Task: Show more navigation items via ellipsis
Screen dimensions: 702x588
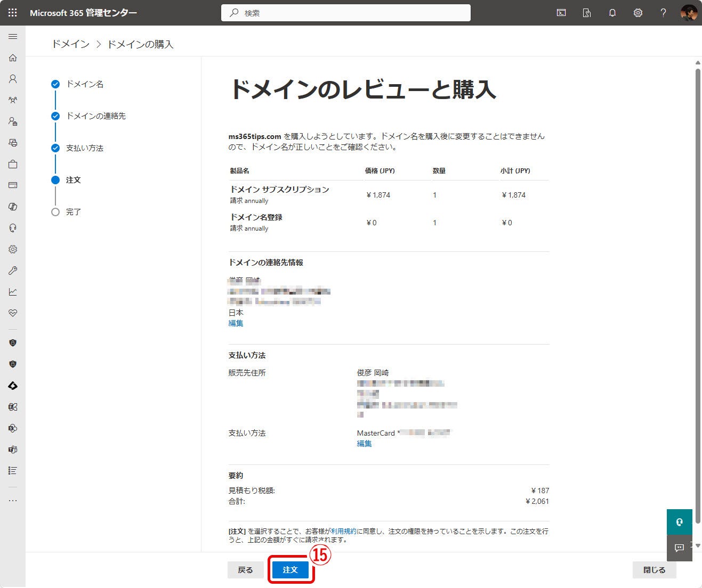Action: click(13, 501)
